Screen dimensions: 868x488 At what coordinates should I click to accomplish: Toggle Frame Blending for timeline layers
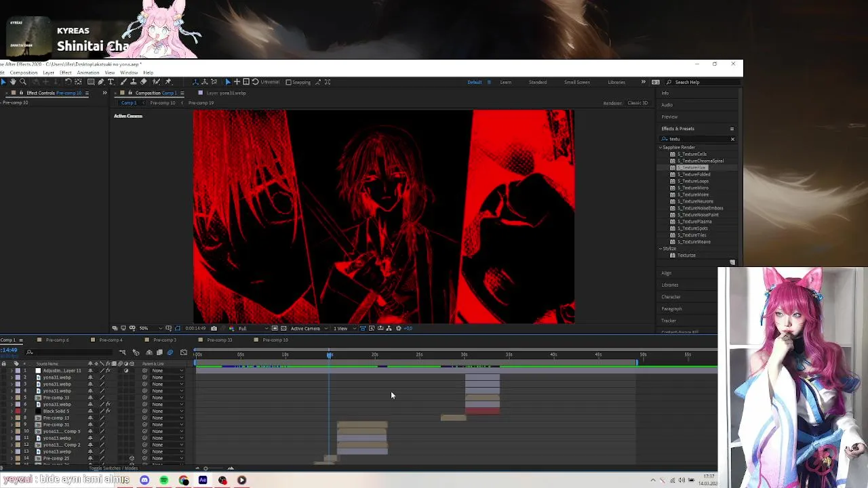(159, 352)
